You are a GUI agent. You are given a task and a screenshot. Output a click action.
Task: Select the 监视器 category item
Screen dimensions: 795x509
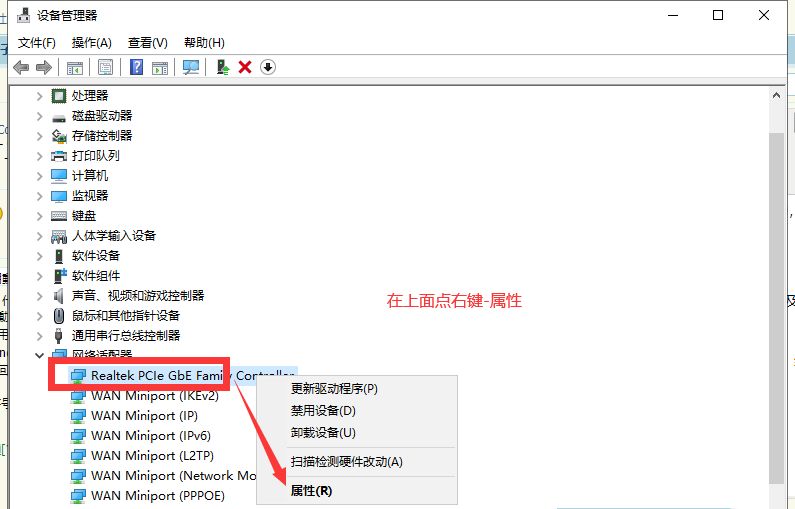pyautogui.click(x=90, y=196)
